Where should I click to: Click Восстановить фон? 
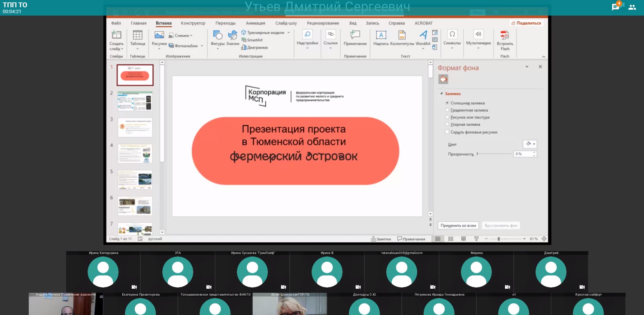(x=501, y=225)
